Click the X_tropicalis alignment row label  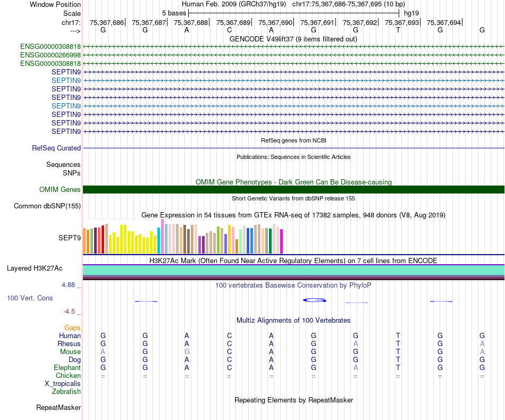[63, 384]
